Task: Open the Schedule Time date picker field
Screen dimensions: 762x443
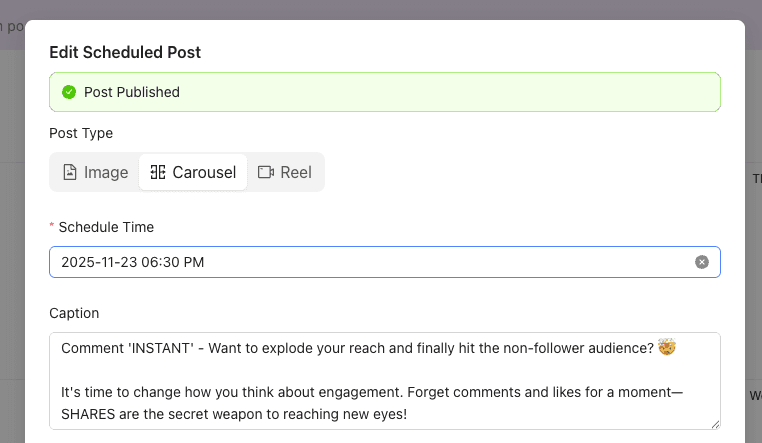Action: 384,262
